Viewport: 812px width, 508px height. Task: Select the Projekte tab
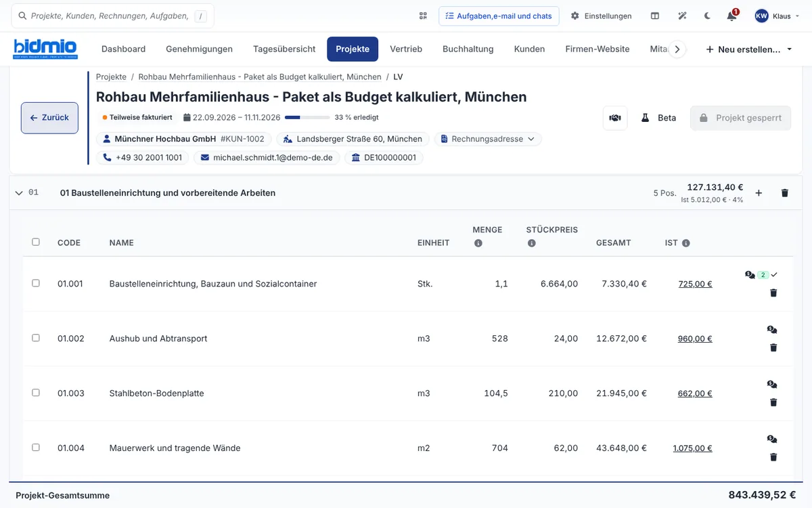pyautogui.click(x=353, y=49)
